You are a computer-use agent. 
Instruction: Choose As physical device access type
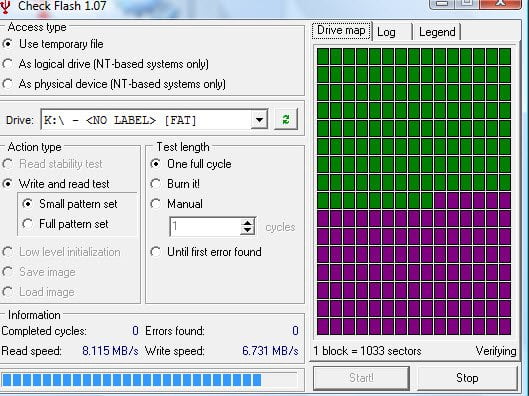pos(114,84)
